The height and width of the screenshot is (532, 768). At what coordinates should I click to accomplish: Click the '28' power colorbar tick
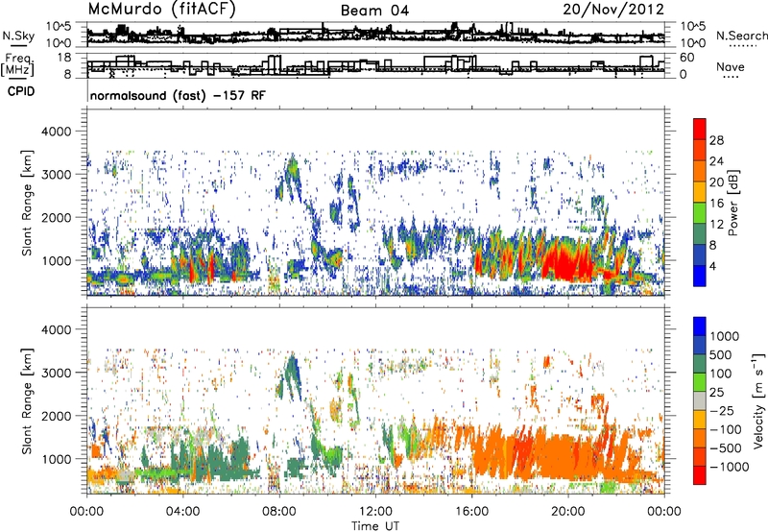coord(716,140)
